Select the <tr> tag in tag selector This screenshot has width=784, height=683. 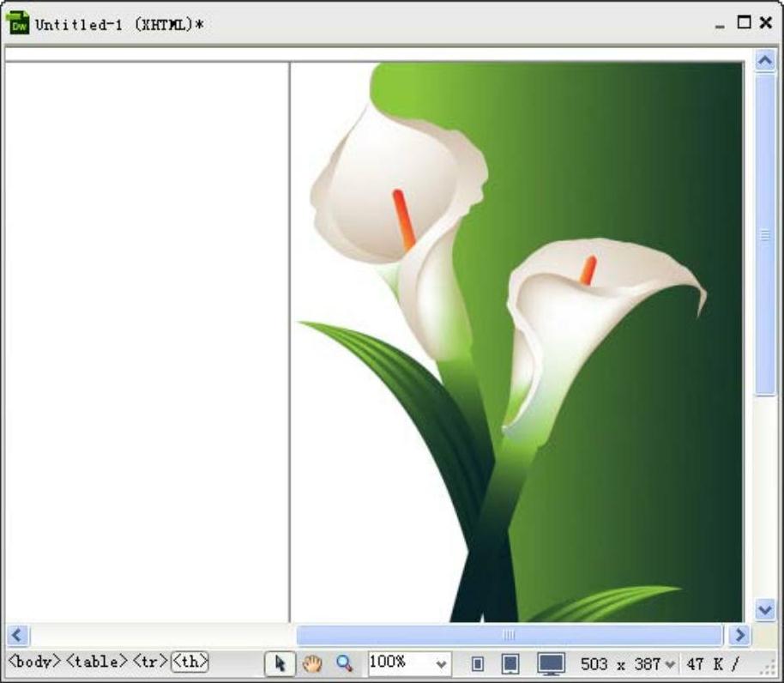150,662
